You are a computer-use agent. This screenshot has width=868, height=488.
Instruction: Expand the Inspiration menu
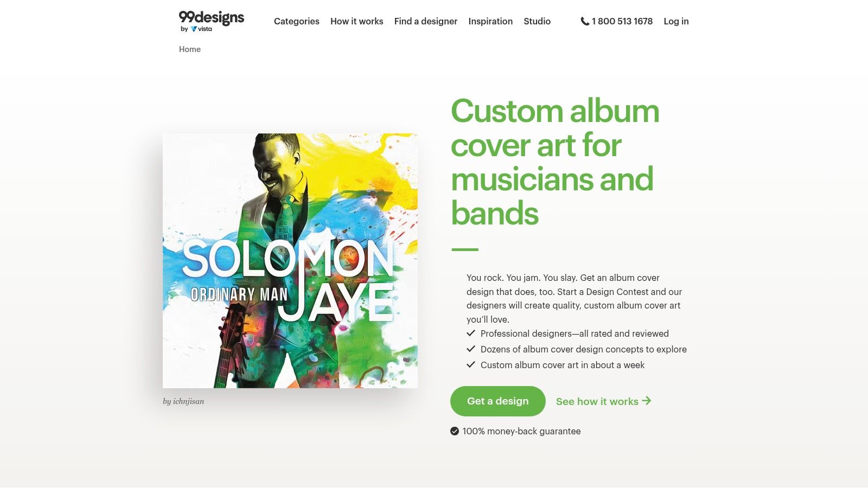pyautogui.click(x=490, y=21)
